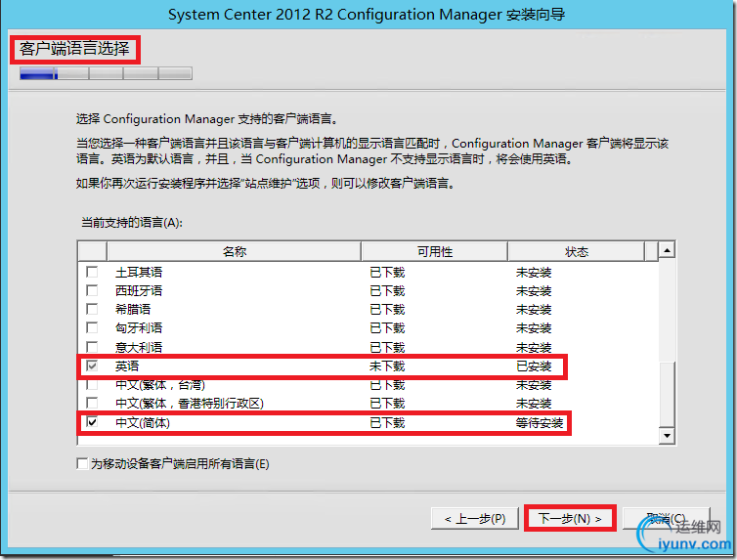737x560 pixels.
Task: Select the 西班牙语 row name
Action: coord(139,291)
